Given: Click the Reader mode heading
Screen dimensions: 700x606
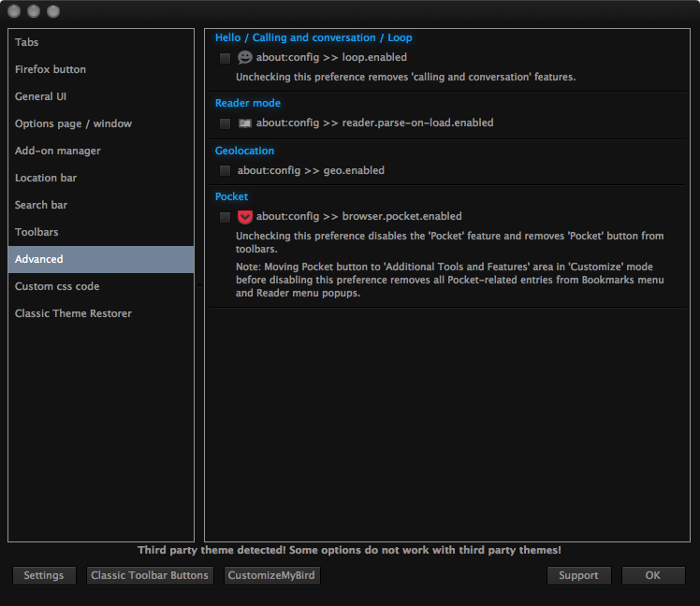Looking at the screenshot, I should tap(248, 103).
